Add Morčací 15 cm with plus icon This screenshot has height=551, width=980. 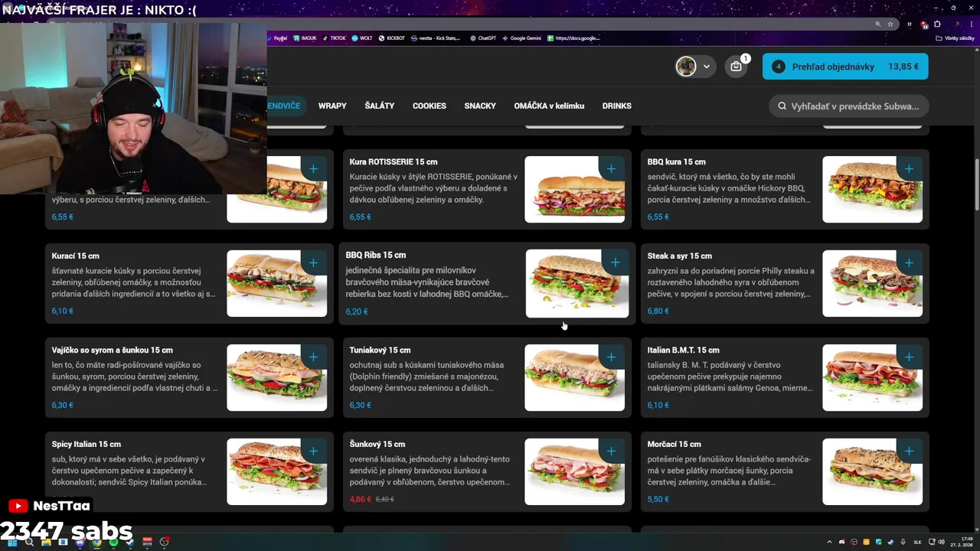pos(909,451)
